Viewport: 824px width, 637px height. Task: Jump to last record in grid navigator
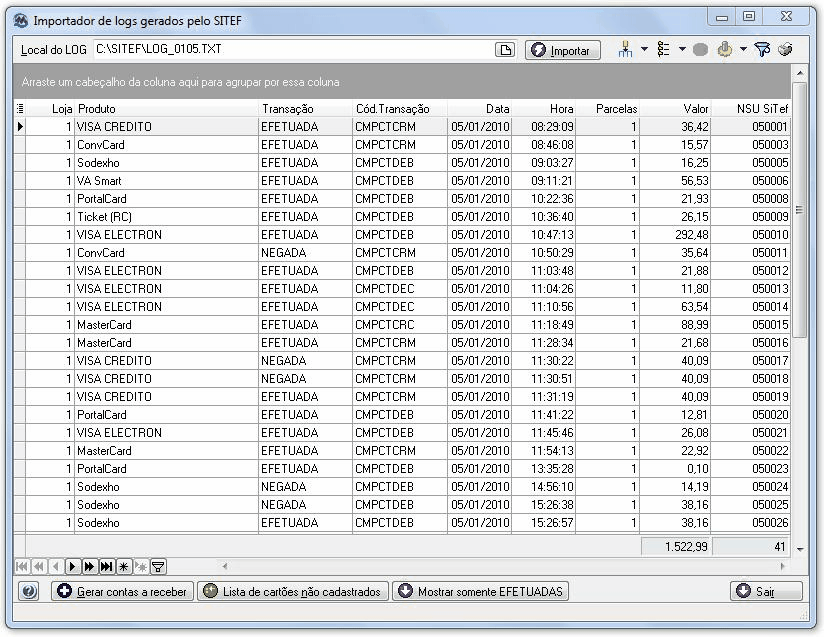[106, 566]
